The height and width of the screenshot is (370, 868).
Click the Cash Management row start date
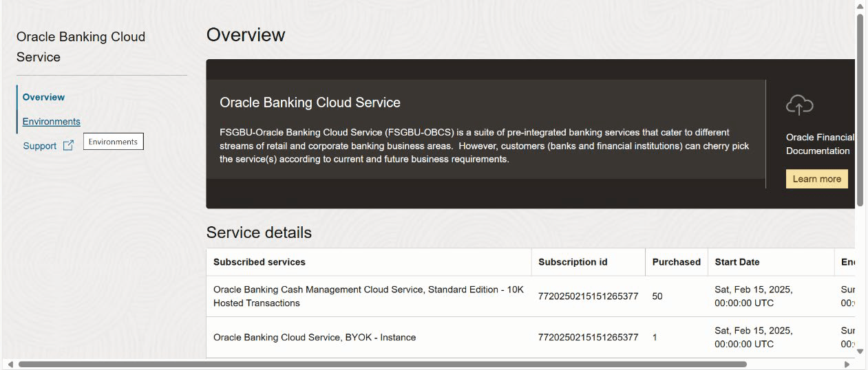click(754, 296)
